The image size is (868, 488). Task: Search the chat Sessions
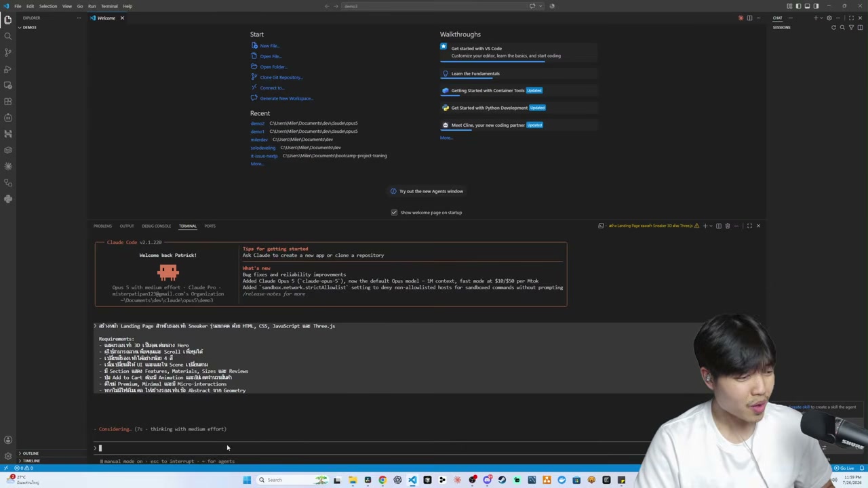click(x=842, y=27)
